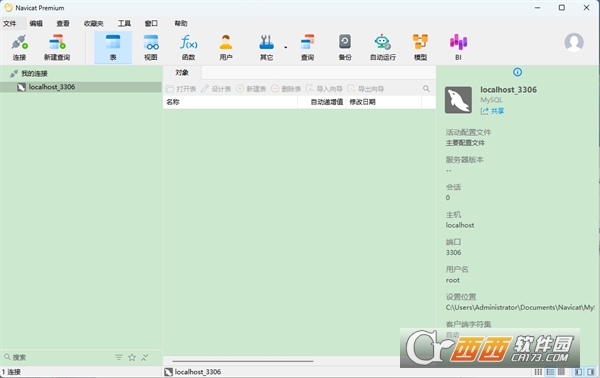The width and height of the screenshot is (600, 378).
Task: Open the Model (模型) tool
Action: (420, 47)
